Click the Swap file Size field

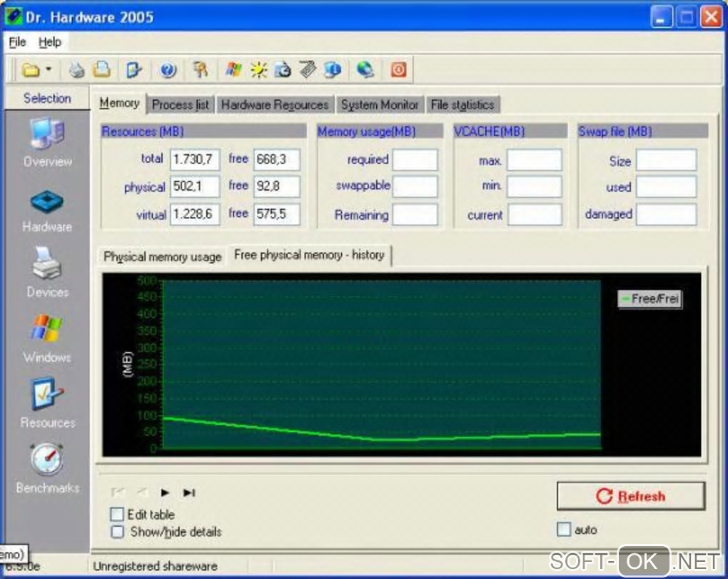666,160
